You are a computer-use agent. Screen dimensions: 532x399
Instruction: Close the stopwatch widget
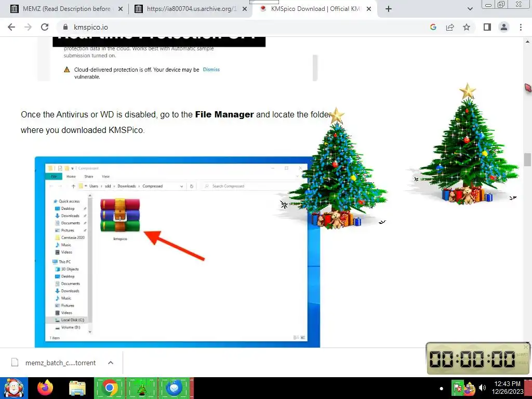click(526, 347)
